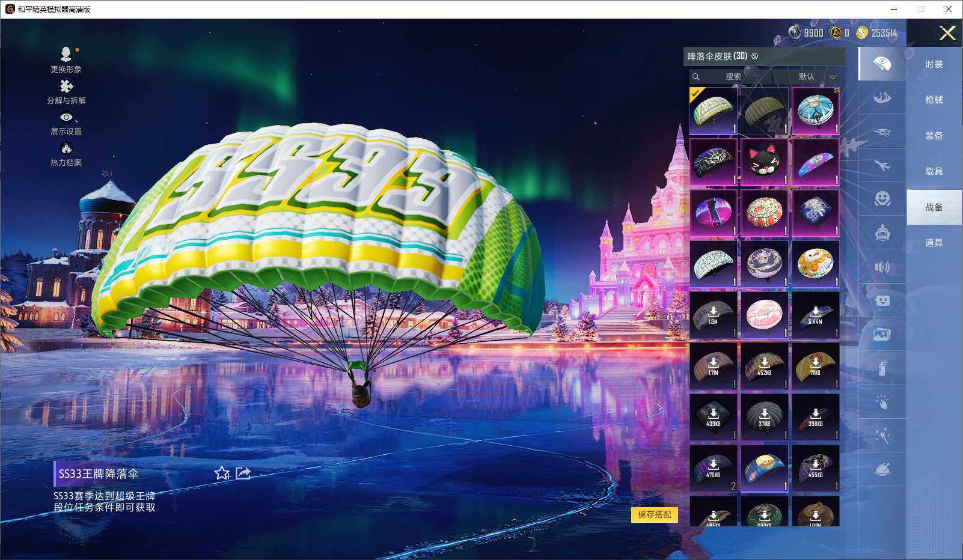This screenshot has width=963, height=560.
Task: Select the spray can category icon
Action: click(x=882, y=368)
